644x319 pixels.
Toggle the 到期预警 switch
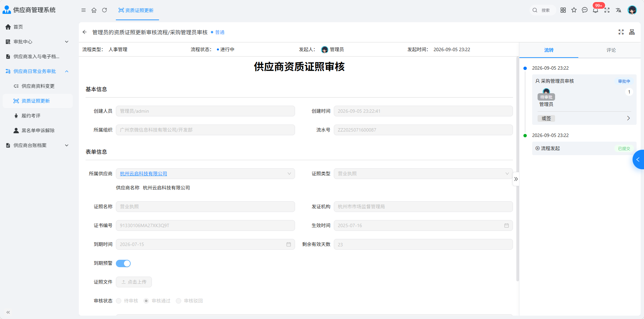(123, 263)
